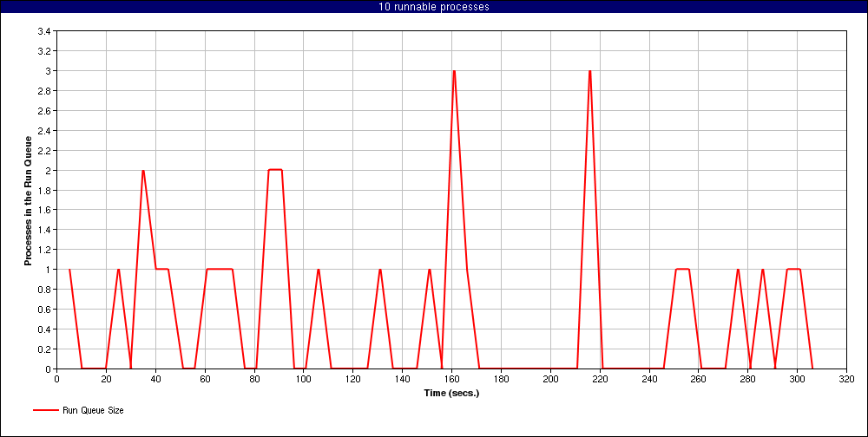The height and width of the screenshot is (437, 868).
Task: Click the 2.2 tick label on the y-axis
Action: (x=44, y=151)
